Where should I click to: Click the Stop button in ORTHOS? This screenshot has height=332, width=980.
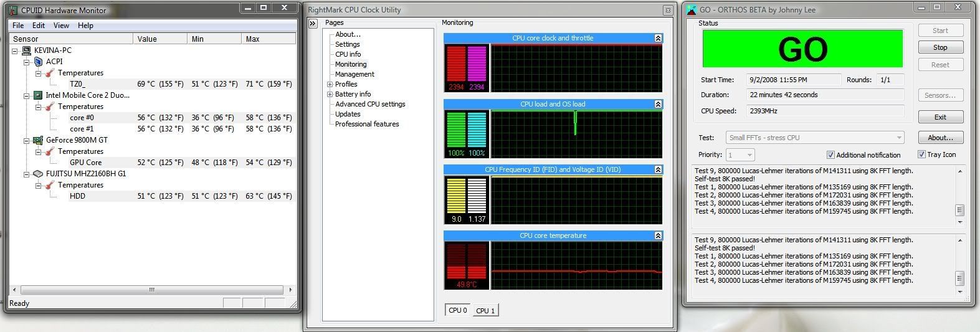(x=940, y=47)
